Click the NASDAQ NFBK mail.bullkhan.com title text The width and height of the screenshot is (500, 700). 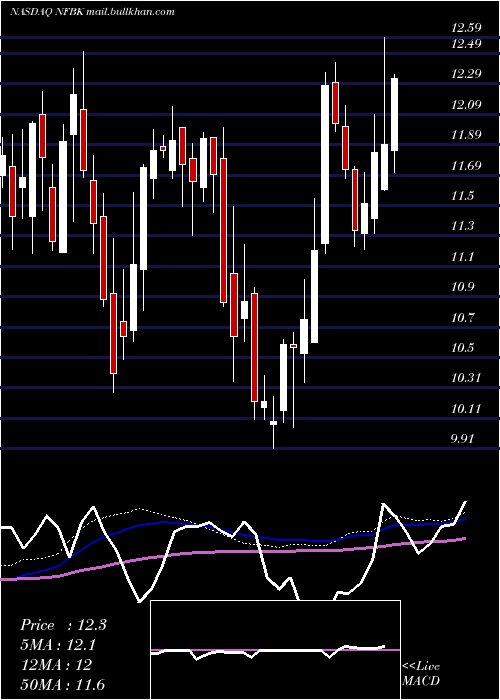click(92, 12)
